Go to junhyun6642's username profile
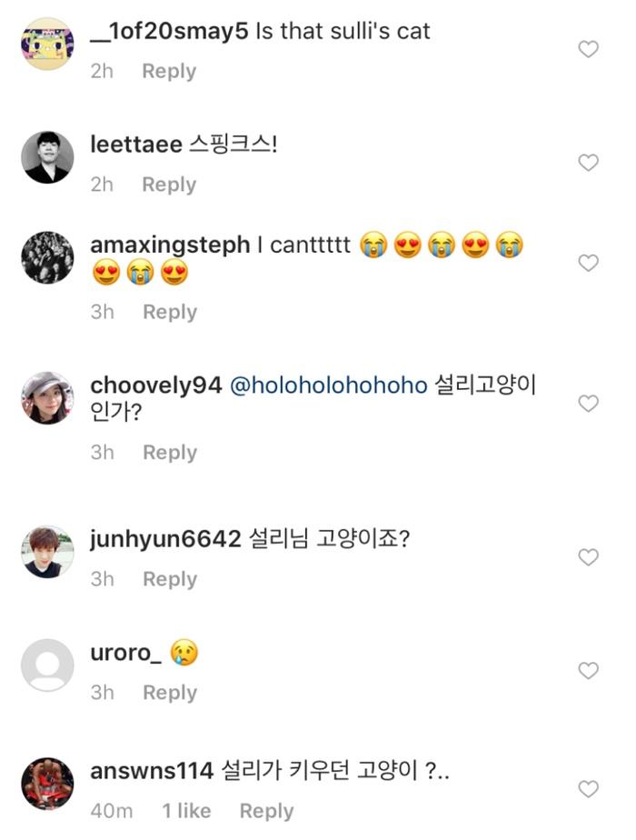The image size is (636, 840). coord(165,540)
